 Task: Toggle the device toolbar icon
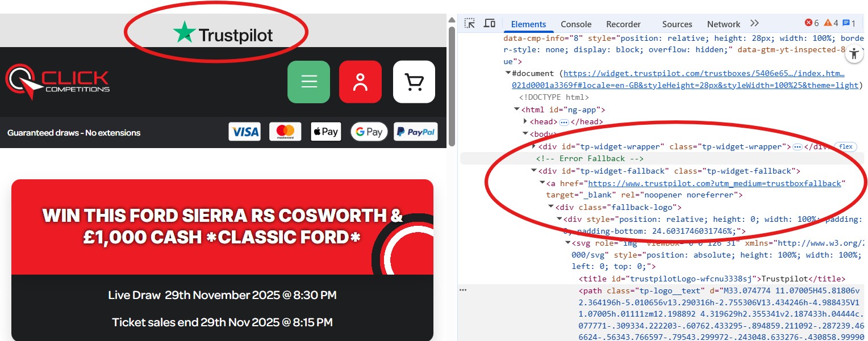point(489,23)
